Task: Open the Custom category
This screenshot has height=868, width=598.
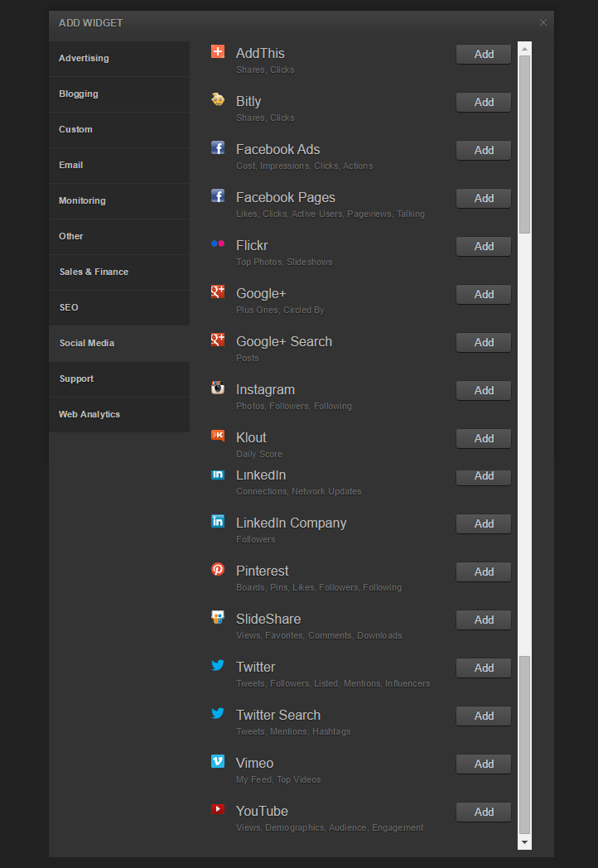Action: (119, 129)
